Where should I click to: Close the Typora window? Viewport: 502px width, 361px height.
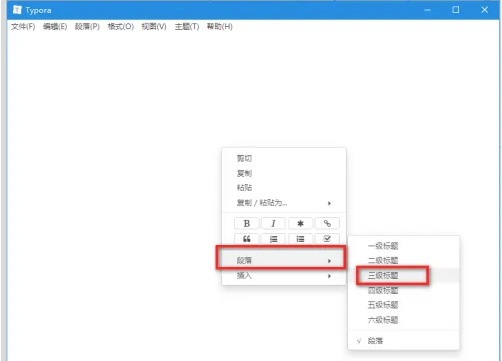pos(485,10)
